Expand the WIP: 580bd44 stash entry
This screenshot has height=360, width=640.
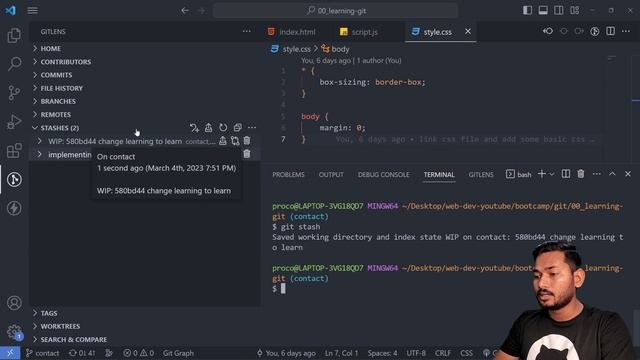point(40,141)
